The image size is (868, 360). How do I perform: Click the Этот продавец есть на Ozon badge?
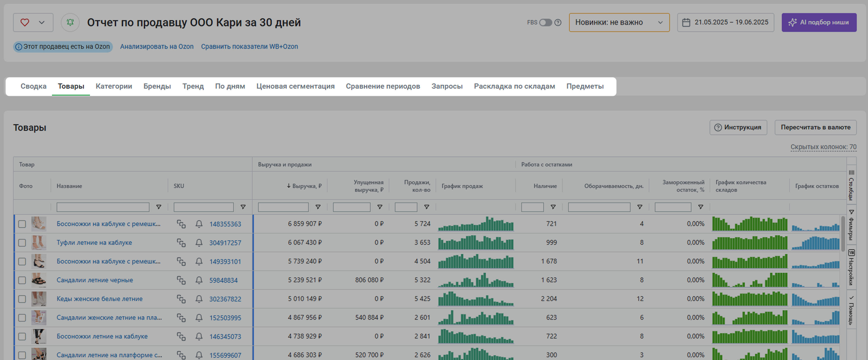63,46
